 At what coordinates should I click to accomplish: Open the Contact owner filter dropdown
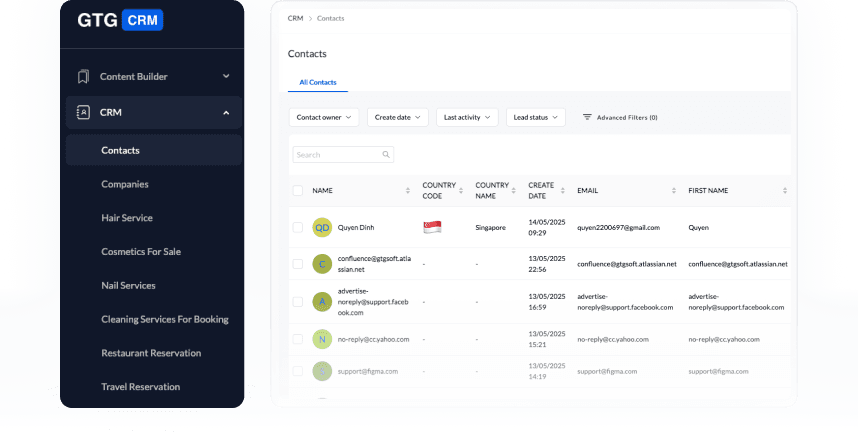[x=324, y=117]
